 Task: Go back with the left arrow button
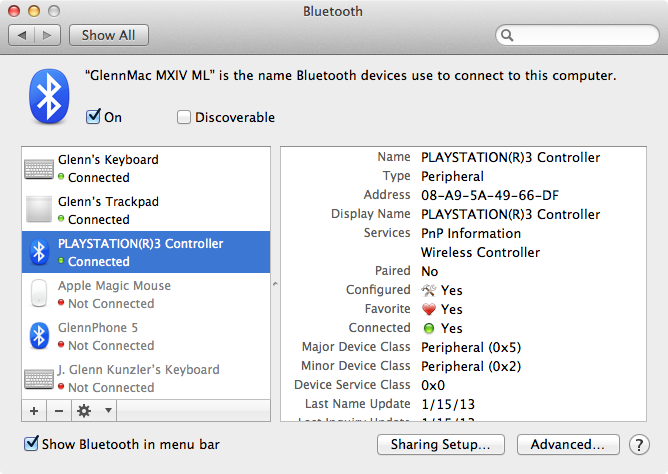point(23,35)
